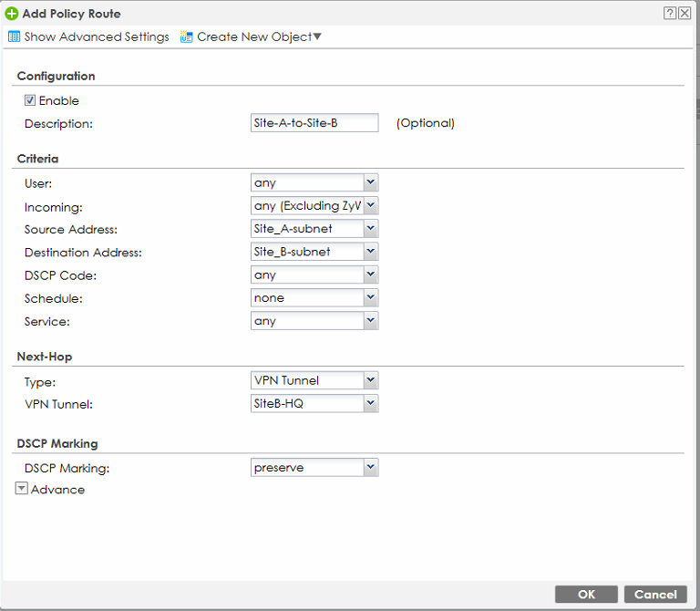The height and width of the screenshot is (611, 700).
Task: Click the Show Advanced Settings icon
Action: (14, 37)
